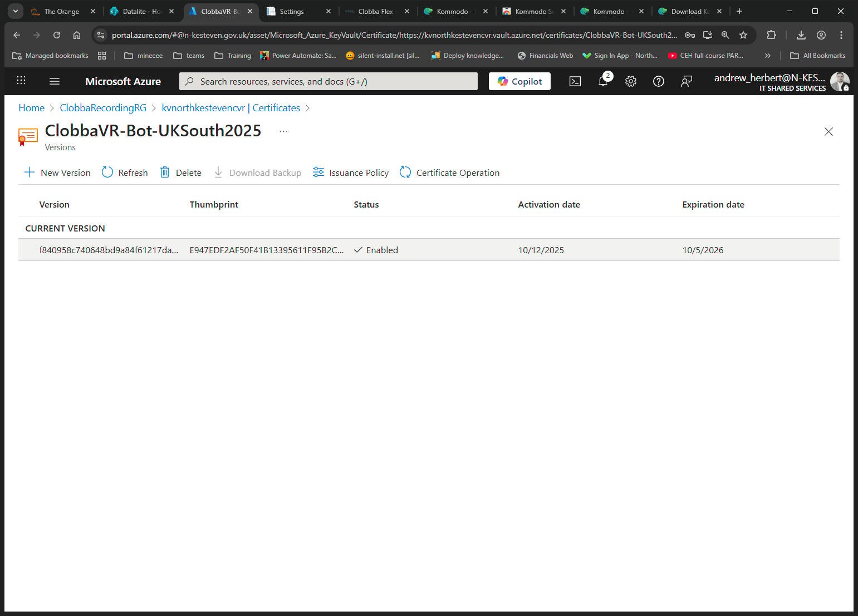This screenshot has height=616, width=858.
Task: Click the Expiration date column header
Action: click(713, 204)
